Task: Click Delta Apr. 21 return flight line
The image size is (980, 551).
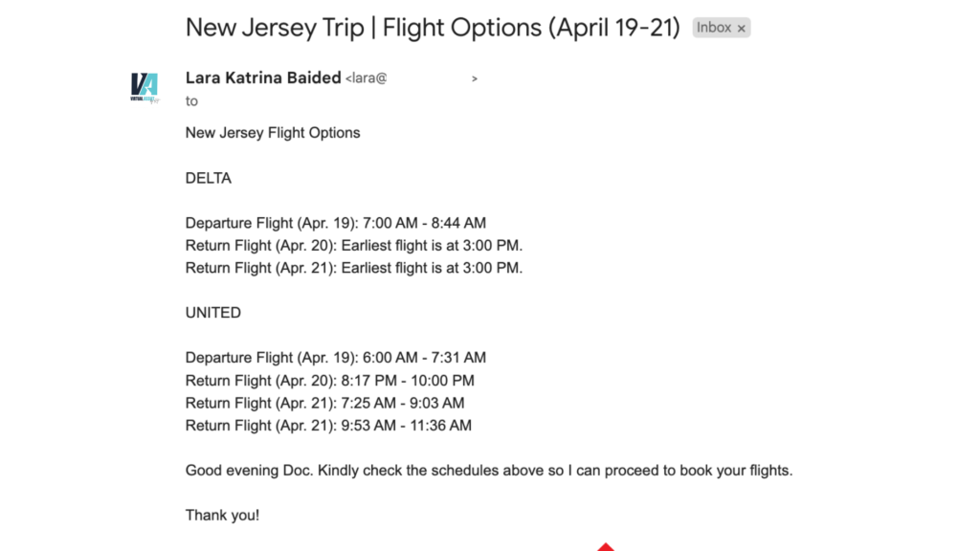Action: tap(354, 268)
